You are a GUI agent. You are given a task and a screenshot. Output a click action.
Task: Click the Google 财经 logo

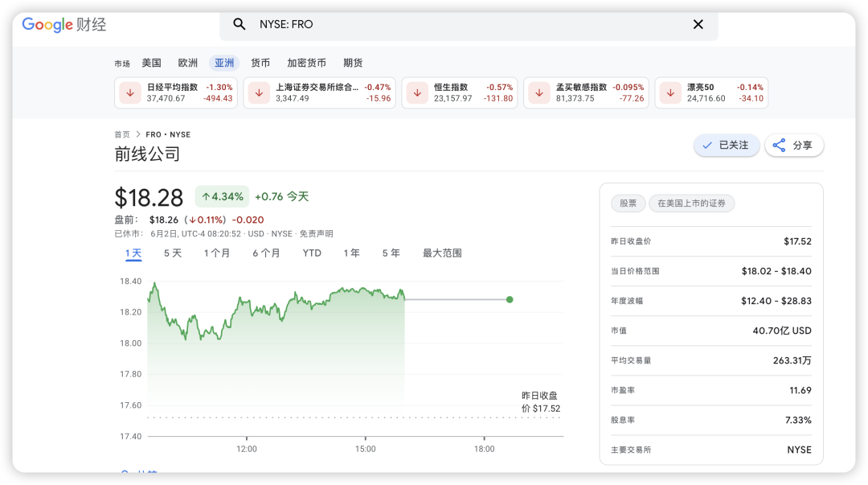click(x=64, y=24)
